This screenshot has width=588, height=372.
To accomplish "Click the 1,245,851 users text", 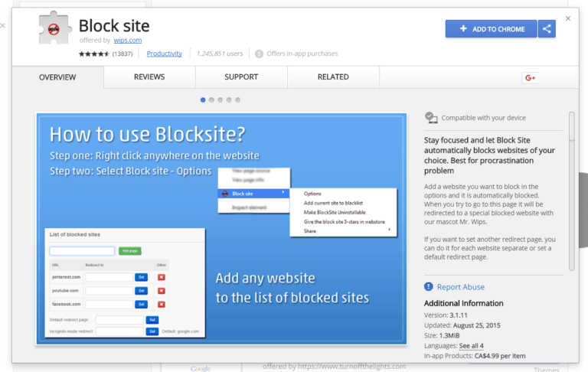I will click(220, 54).
